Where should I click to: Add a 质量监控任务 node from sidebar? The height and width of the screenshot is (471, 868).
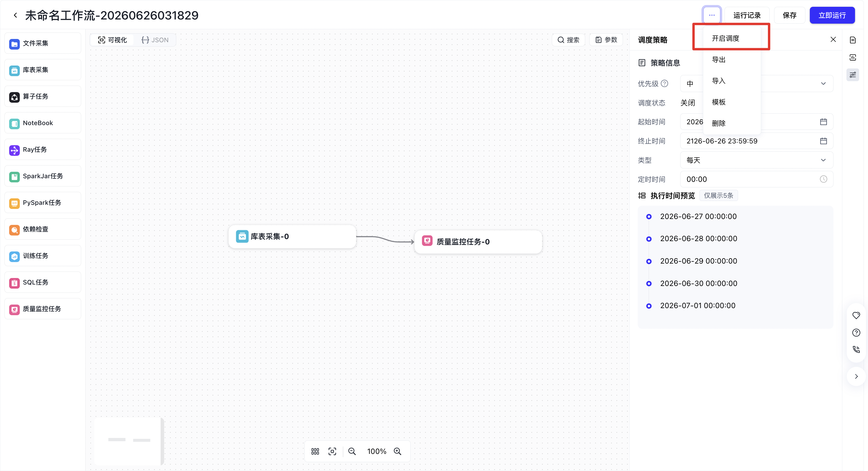coord(43,309)
